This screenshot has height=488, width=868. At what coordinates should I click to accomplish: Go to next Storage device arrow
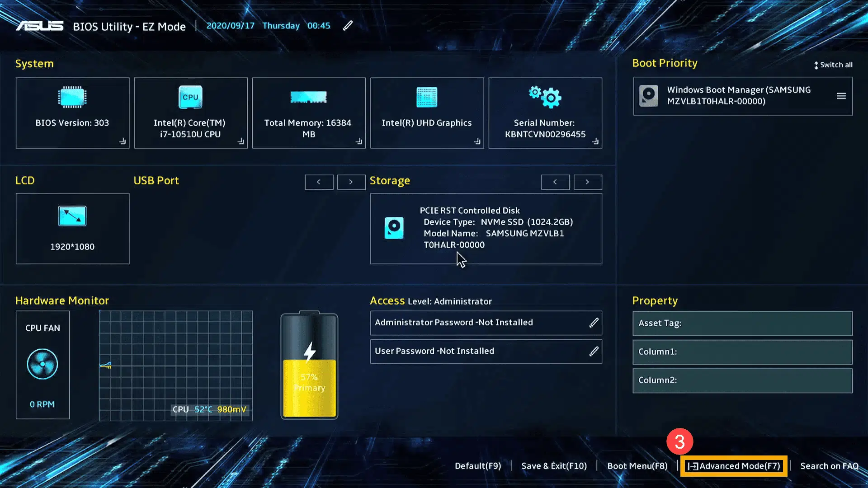(587, 182)
